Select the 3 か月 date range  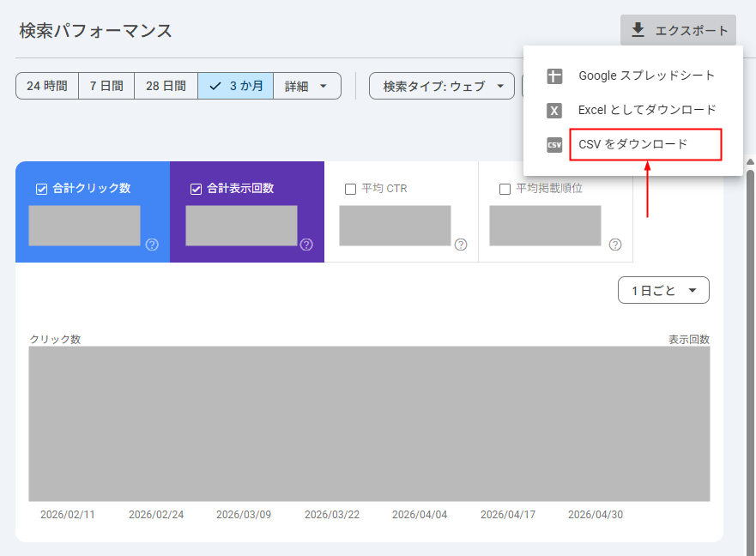(x=236, y=86)
